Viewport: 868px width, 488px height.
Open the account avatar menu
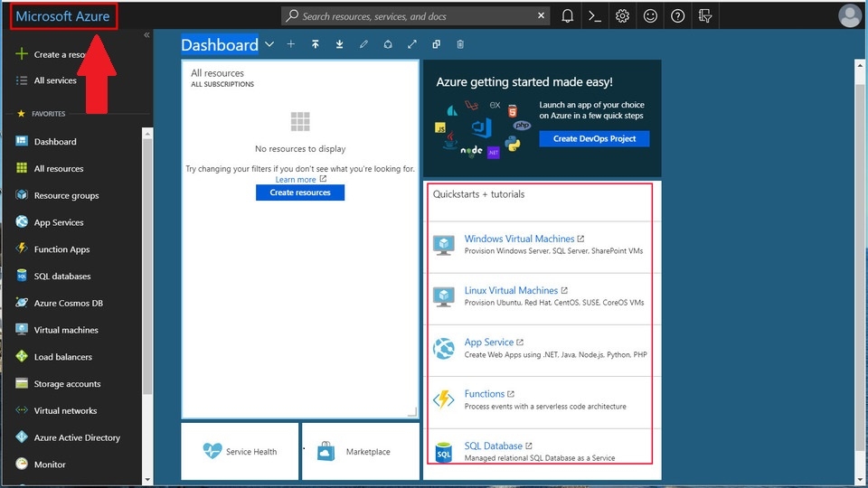pyautogui.click(x=850, y=16)
